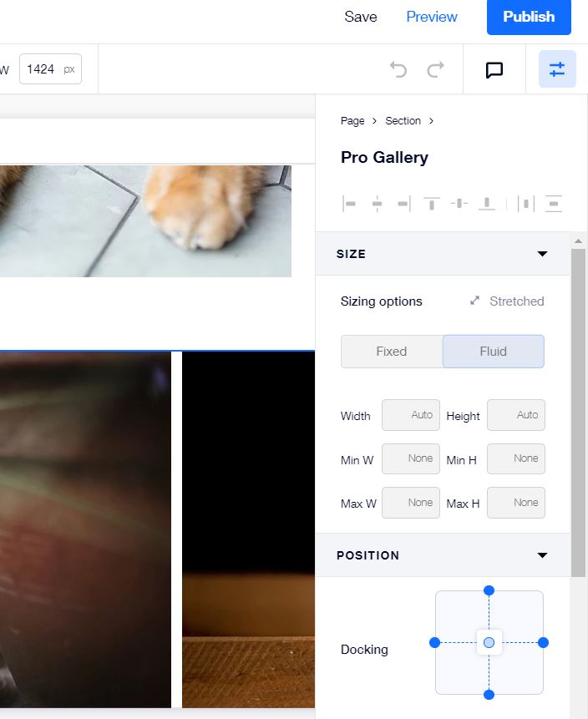Click the Sizing options label
This screenshot has height=719, width=588.
coord(381,301)
